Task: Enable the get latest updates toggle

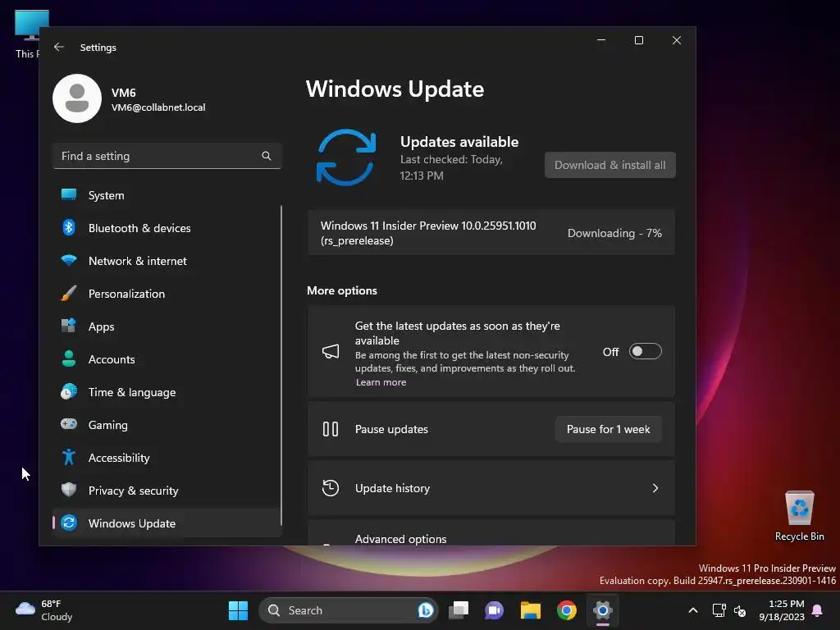Action: point(646,351)
